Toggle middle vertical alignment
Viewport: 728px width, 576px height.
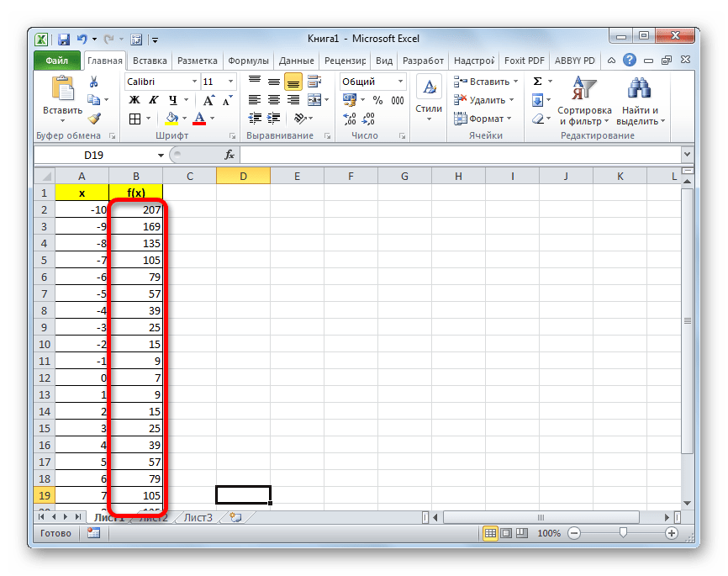274,82
